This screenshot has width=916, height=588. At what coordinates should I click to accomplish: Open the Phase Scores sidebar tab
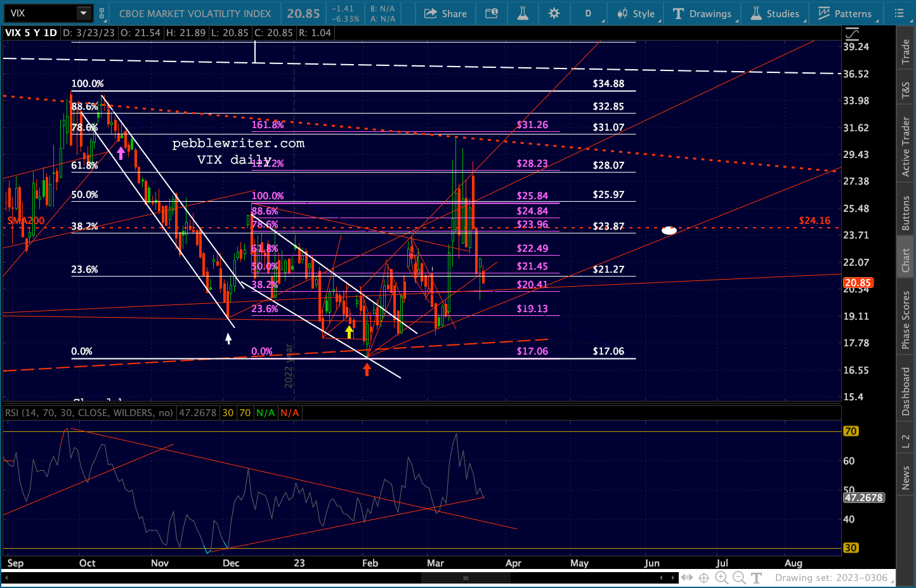click(906, 320)
